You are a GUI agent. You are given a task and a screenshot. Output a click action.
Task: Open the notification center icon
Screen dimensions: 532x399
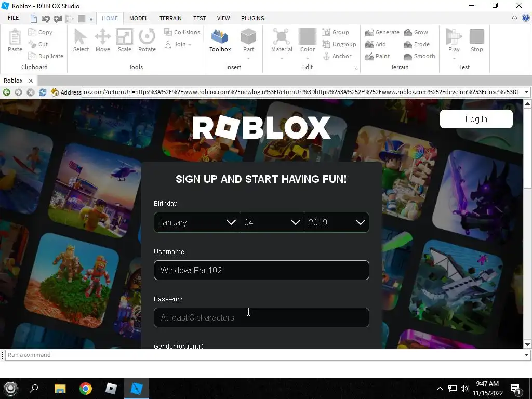coord(516,389)
